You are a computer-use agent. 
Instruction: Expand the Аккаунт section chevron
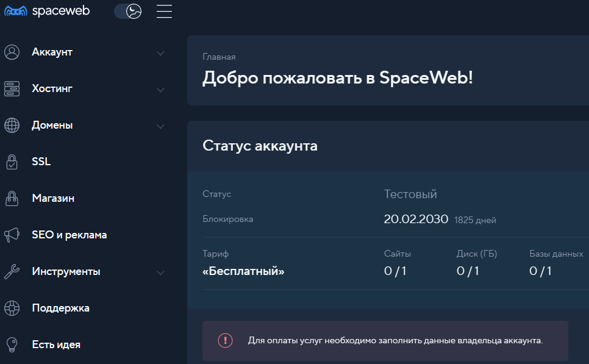pos(160,53)
